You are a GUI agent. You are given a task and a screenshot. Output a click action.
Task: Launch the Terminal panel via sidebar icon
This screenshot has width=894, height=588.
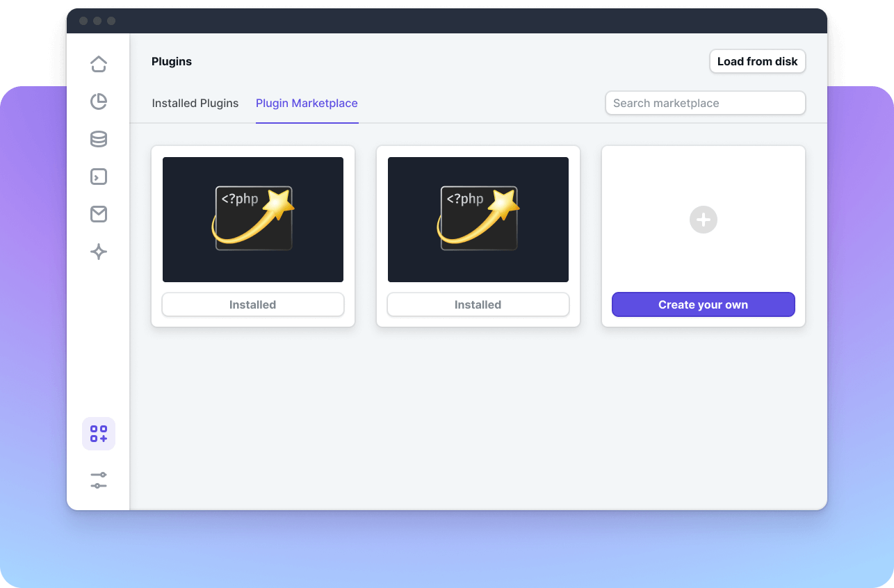click(98, 177)
